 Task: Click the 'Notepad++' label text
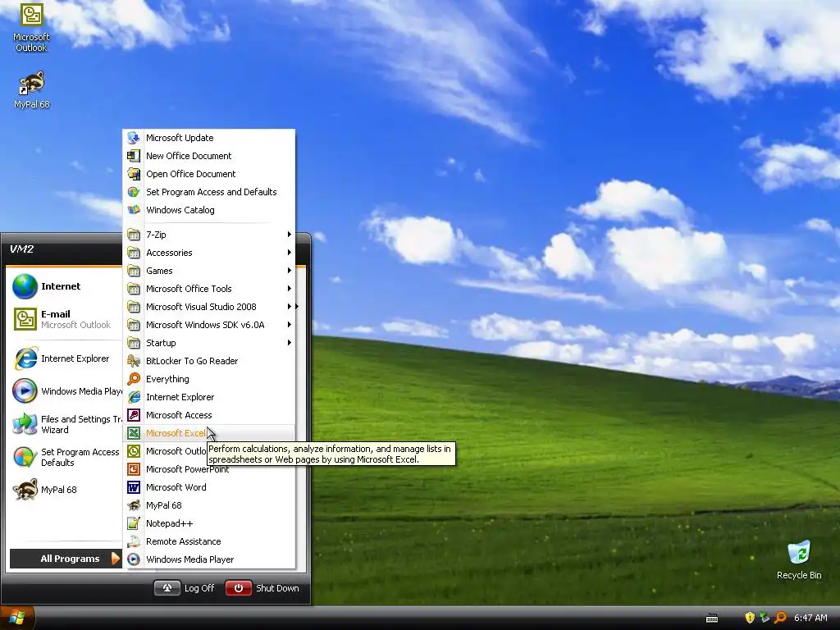pyautogui.click(x=169, y=523)
